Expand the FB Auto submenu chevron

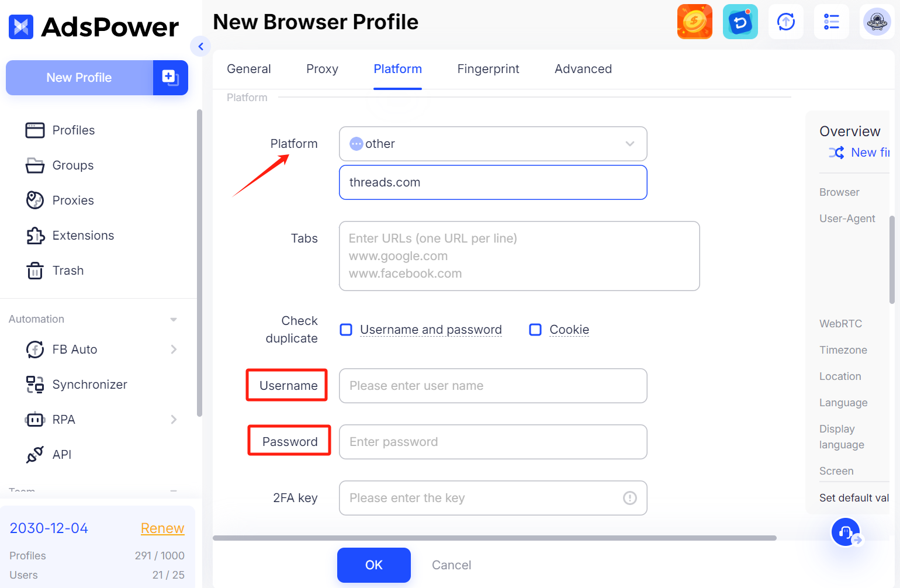tap(173, 349)
